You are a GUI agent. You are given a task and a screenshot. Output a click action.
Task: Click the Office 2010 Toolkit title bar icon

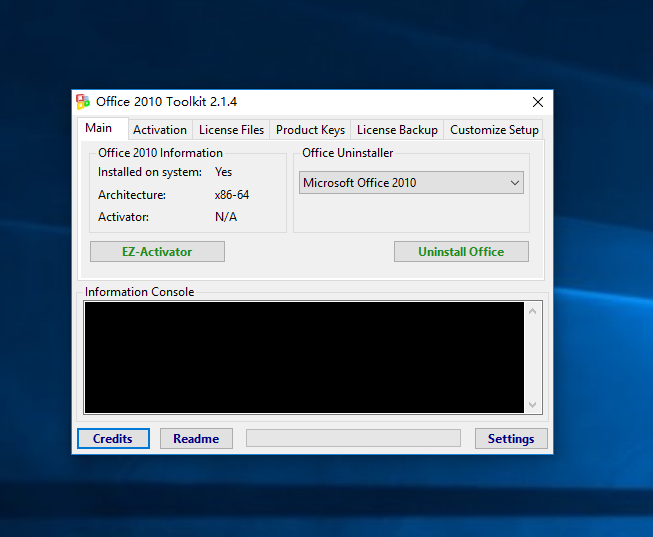click(83, 102)
